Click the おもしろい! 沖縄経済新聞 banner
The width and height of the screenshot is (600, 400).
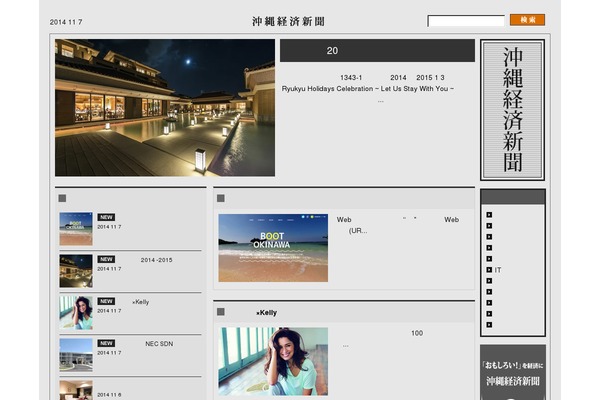tap(513, 372)
